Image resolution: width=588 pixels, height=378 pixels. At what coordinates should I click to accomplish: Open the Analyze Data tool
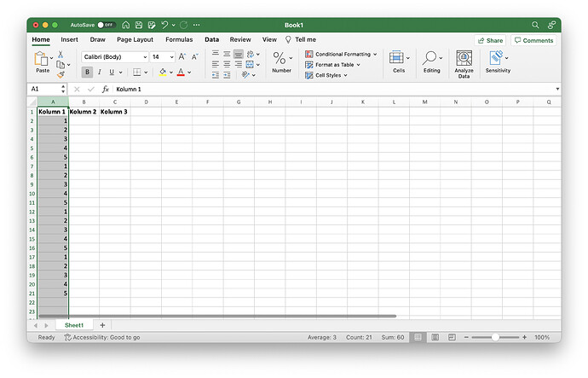pyautogui.click(x=464, y=64)
